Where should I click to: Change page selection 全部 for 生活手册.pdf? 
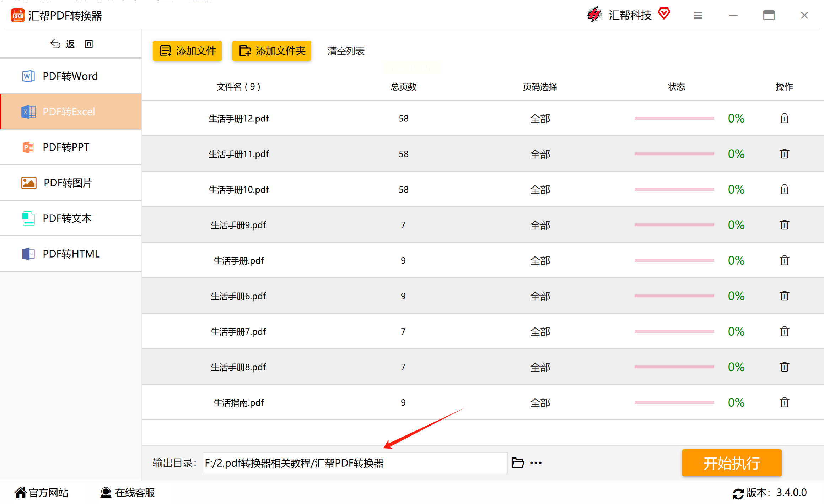point(540,260)
